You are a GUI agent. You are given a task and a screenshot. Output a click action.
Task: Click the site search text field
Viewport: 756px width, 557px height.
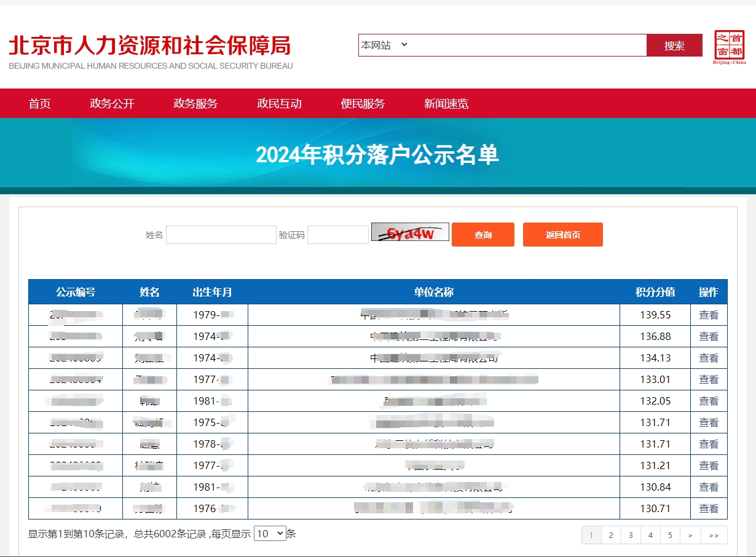[528, 45]
